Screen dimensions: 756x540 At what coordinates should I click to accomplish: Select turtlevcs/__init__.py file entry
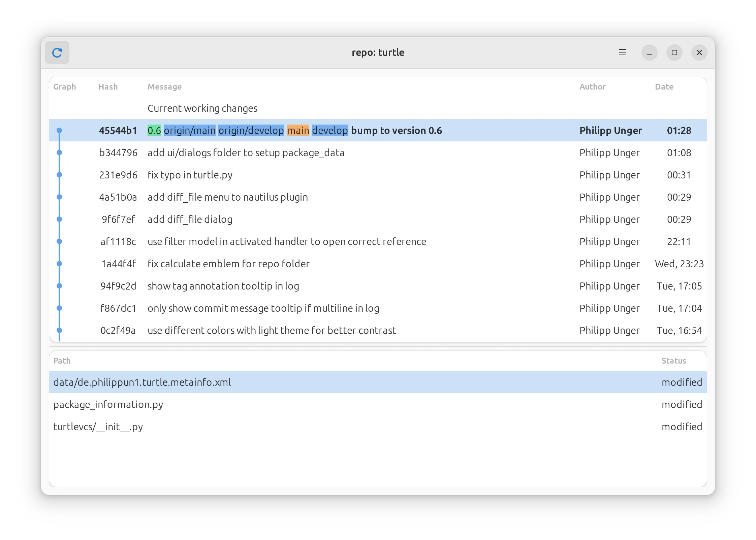98,427
